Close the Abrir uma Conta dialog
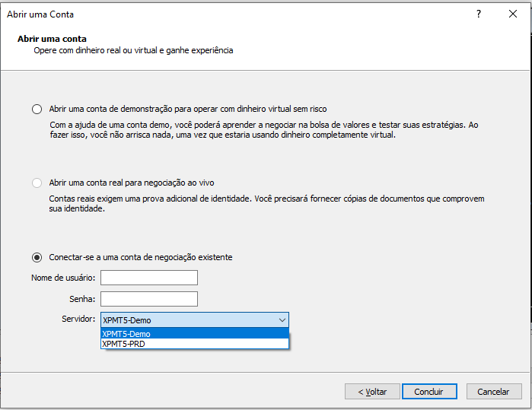 pyautogui.click(x=513, y=14)
